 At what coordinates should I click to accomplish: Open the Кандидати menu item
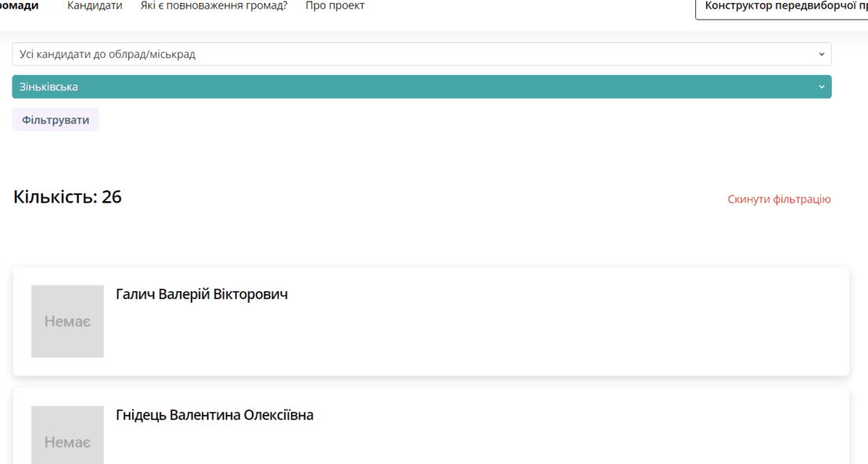coord(95,5)
